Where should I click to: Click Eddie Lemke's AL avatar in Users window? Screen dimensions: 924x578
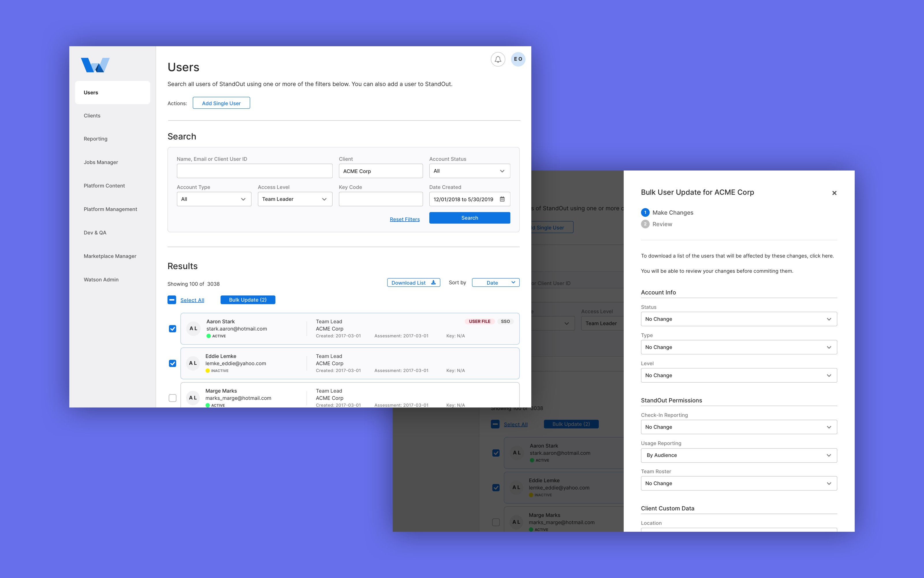(193, 363)
